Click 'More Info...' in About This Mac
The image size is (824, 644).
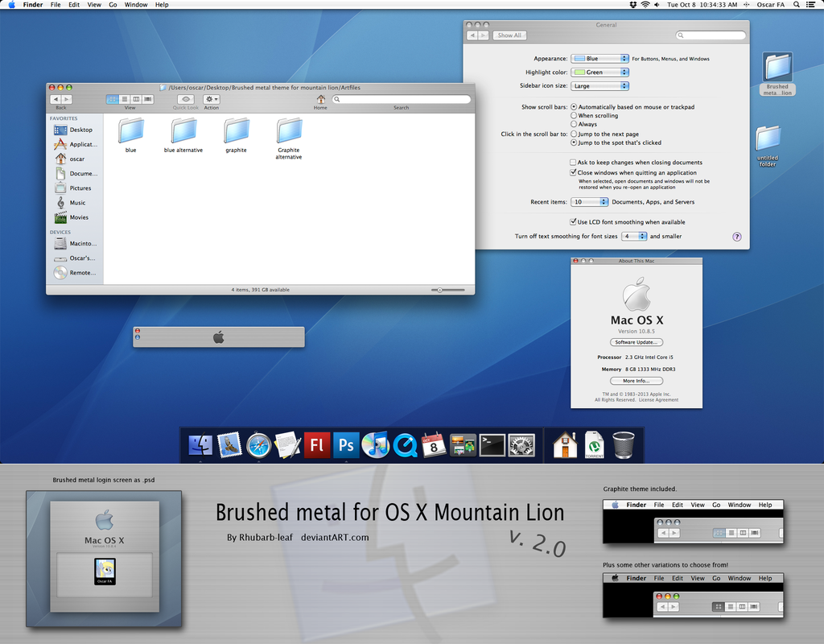(637, 381)
